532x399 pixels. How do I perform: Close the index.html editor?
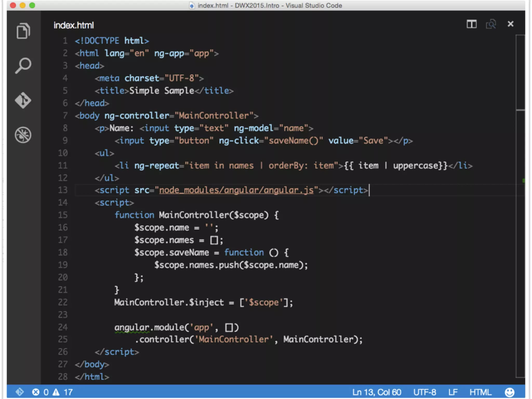pos(510,24)
